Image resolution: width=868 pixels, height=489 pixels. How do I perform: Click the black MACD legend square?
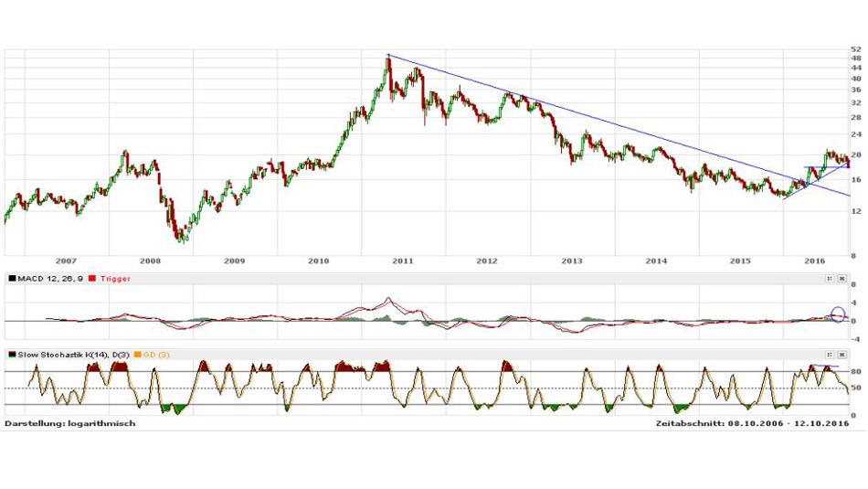tap(10, 278)
